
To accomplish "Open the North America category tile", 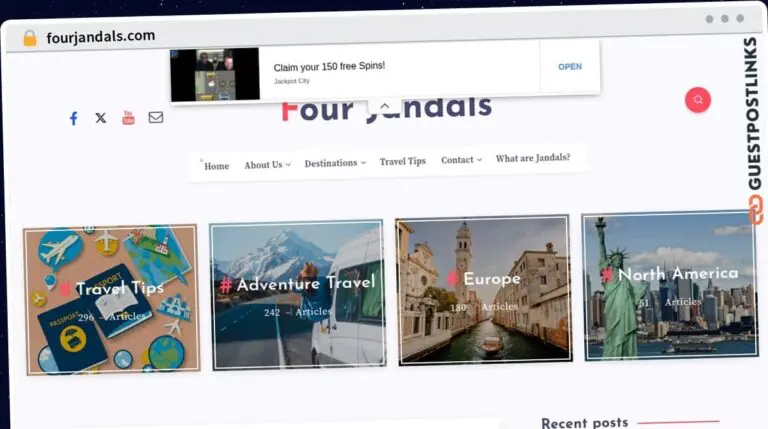I will 669,285.
